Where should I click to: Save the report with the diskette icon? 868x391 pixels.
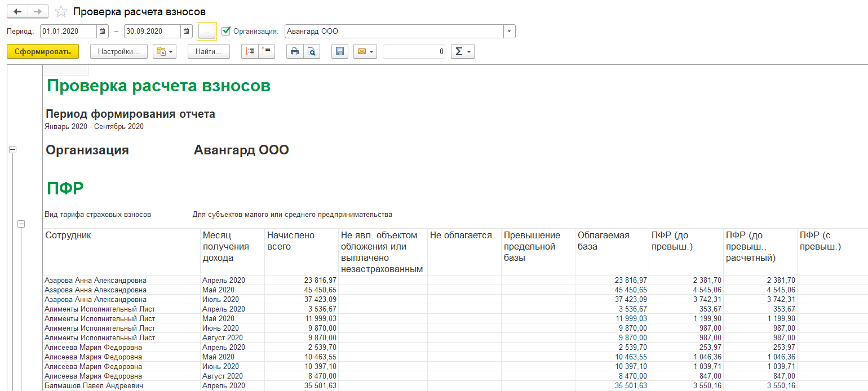coord(339,52)
